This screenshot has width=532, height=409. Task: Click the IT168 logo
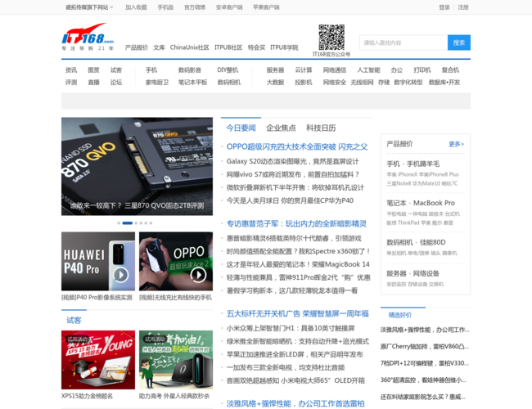coord(88,37)
